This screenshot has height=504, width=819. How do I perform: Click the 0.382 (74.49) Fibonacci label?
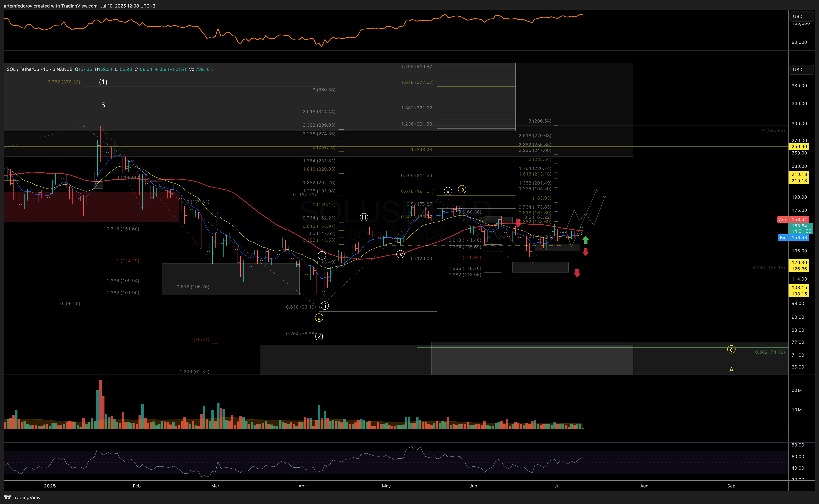click(770, 352)
